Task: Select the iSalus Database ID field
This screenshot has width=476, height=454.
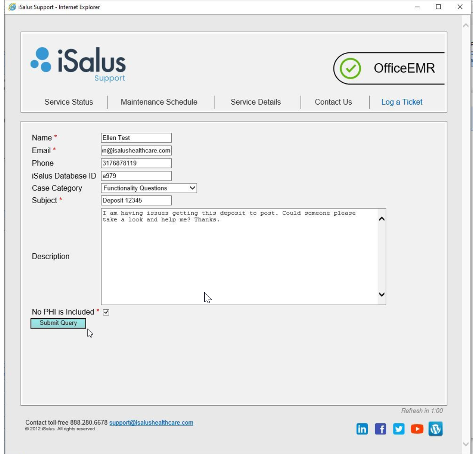Action: 136,176
